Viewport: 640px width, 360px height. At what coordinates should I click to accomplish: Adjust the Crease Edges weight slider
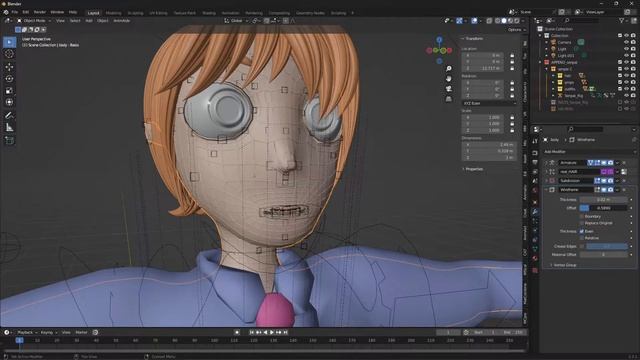click(607, 246)
